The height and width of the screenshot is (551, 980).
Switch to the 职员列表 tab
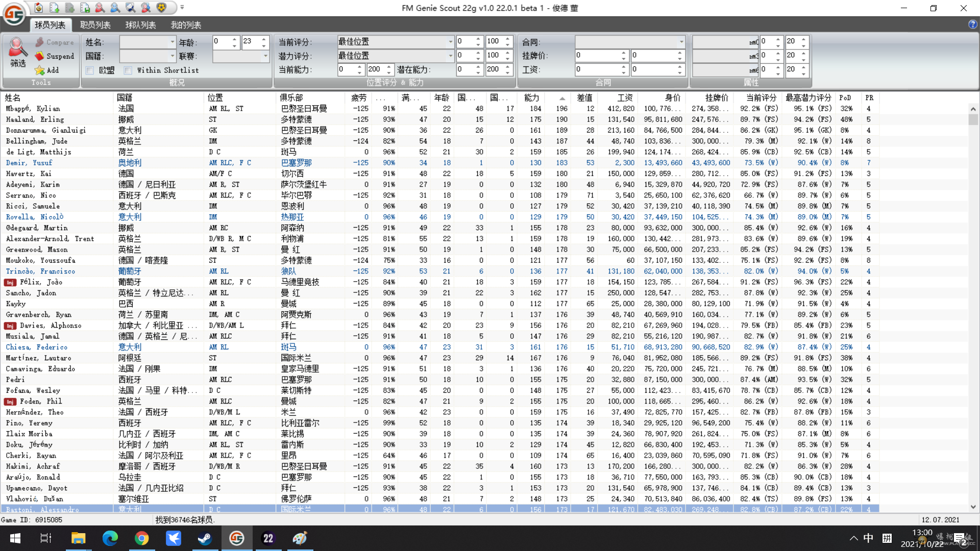[x=95, y=25]
